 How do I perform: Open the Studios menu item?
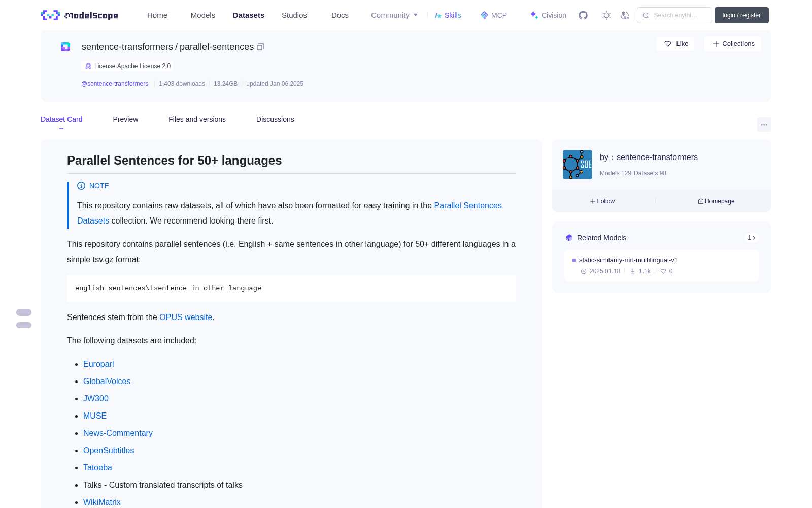click(294, 15)
